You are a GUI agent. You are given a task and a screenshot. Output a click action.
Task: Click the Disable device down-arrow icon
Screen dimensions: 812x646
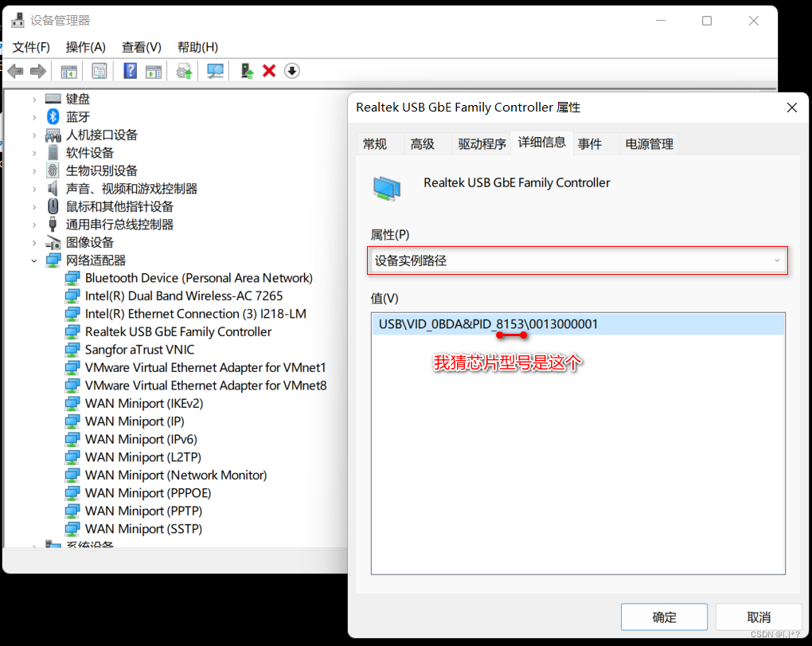292,71
